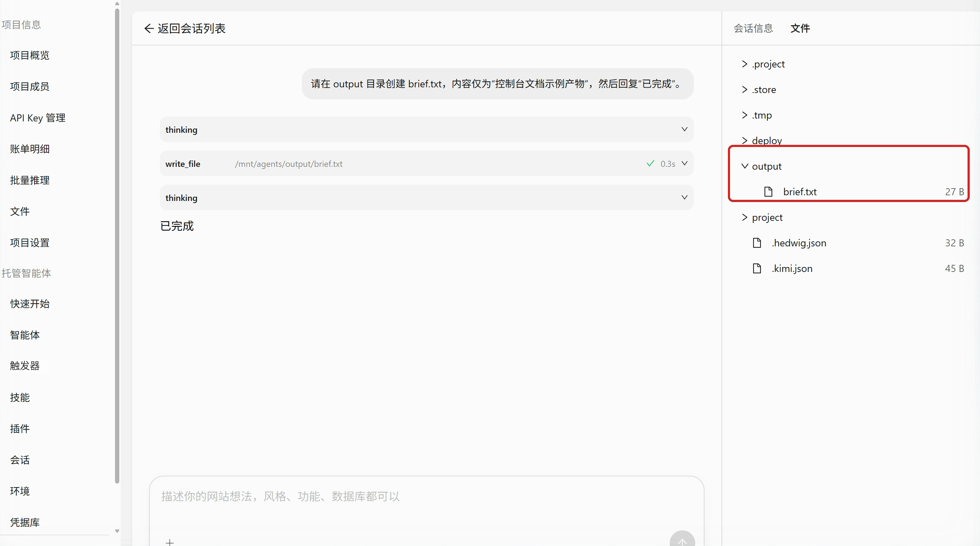Click the 已完成 reply text
Viewport: 980px width, 546px height.
point(177,226)
